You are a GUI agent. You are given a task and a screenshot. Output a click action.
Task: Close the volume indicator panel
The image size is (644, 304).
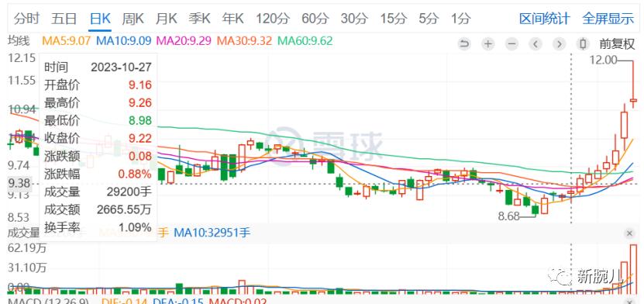pos(629,233)
